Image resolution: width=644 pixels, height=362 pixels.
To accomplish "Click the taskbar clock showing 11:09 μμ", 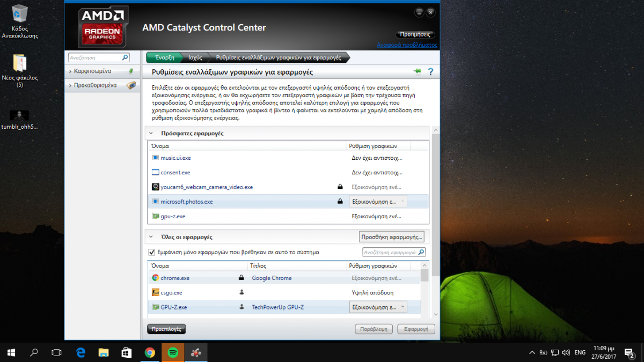I will click(x=605, y=352).
